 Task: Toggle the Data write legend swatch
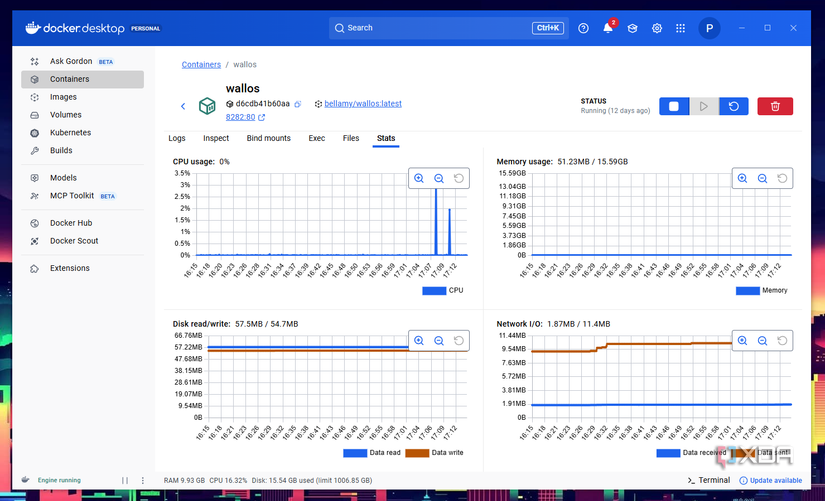tap(417, 453)
